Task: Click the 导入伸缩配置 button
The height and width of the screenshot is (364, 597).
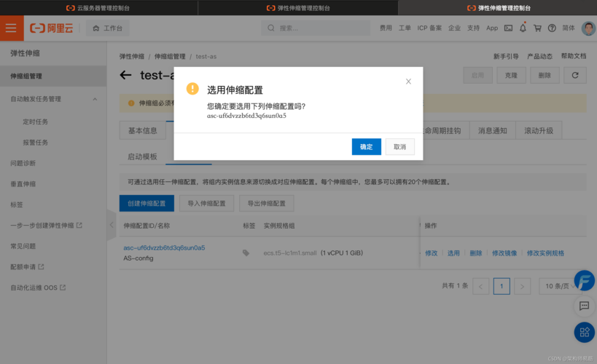Action: tap(206, 203)
